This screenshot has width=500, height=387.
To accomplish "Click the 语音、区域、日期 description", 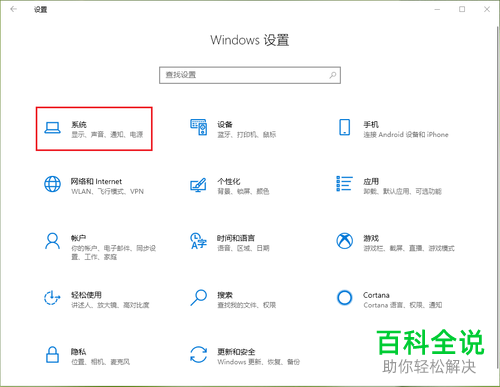I will coord(243,248).
